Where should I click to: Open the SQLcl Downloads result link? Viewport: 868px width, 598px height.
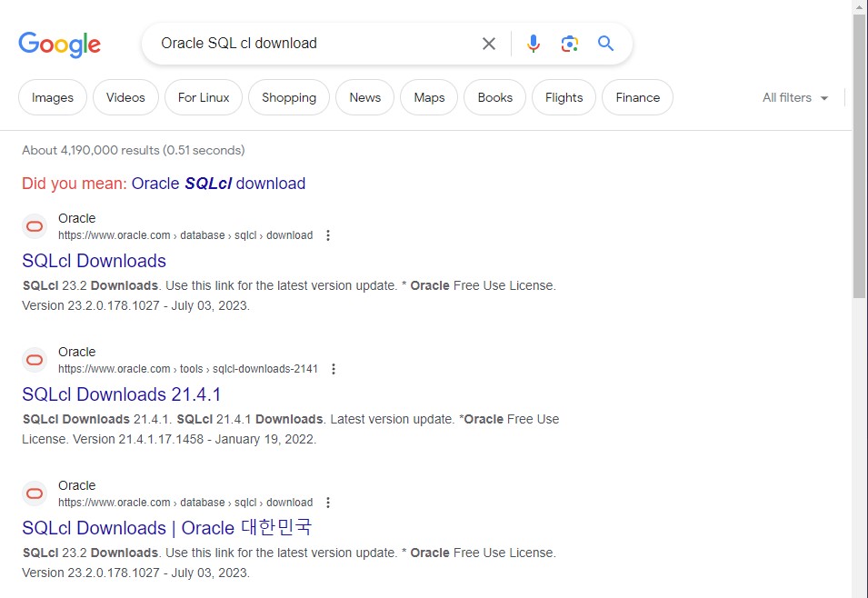click(95, 261)
